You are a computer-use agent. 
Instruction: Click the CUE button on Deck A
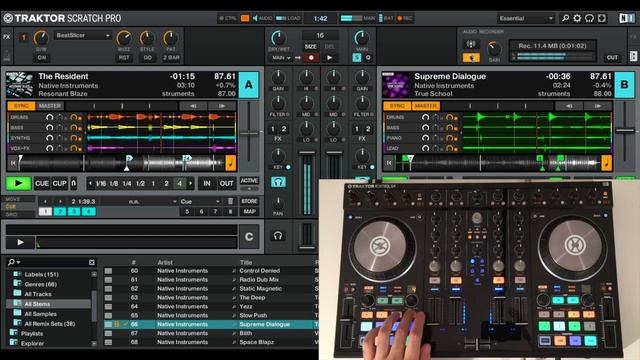coord(42,183)
